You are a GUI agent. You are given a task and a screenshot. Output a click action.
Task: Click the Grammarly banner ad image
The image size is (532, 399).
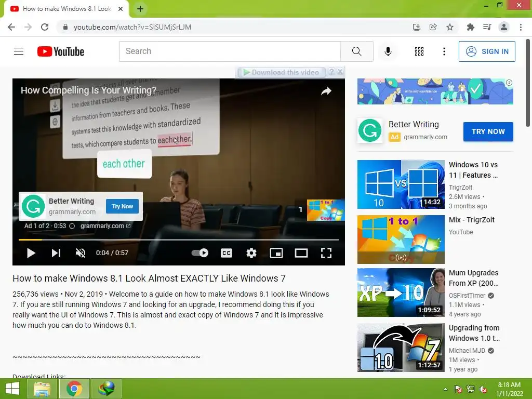[x=435, y=91]
